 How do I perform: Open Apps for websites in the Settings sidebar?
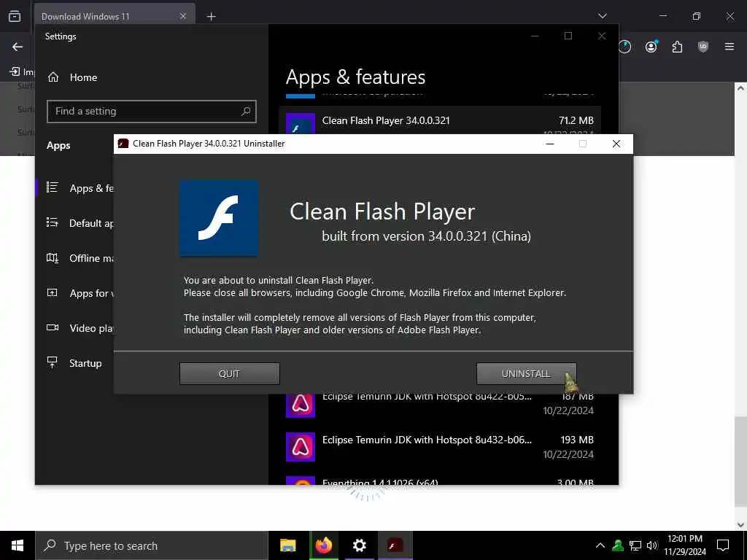(75, 293)
